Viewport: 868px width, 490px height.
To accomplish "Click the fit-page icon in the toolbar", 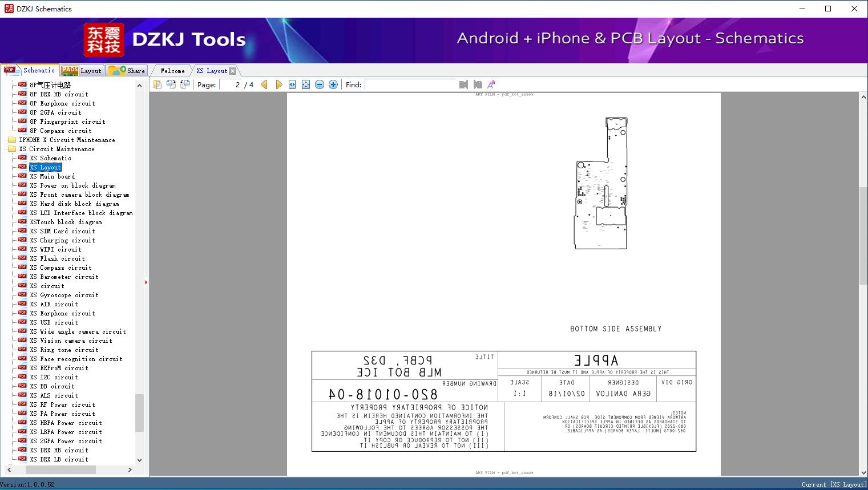I will click(x=306, y=84).
